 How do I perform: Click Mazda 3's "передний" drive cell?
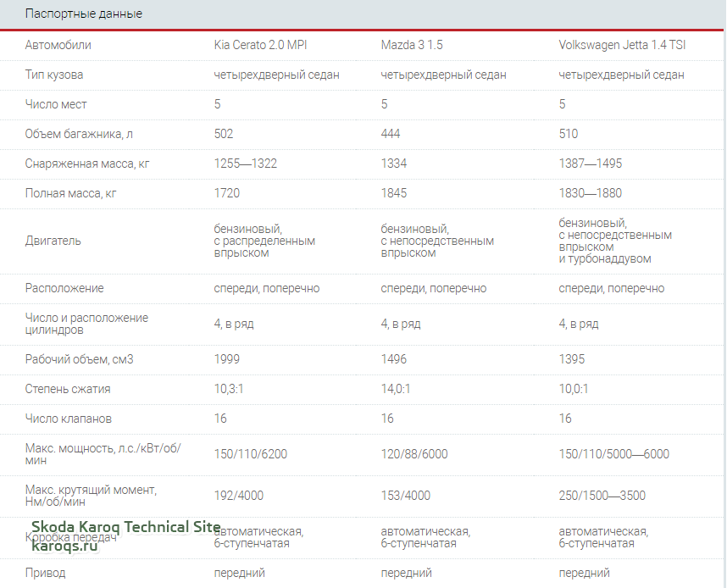click(406, 573)
